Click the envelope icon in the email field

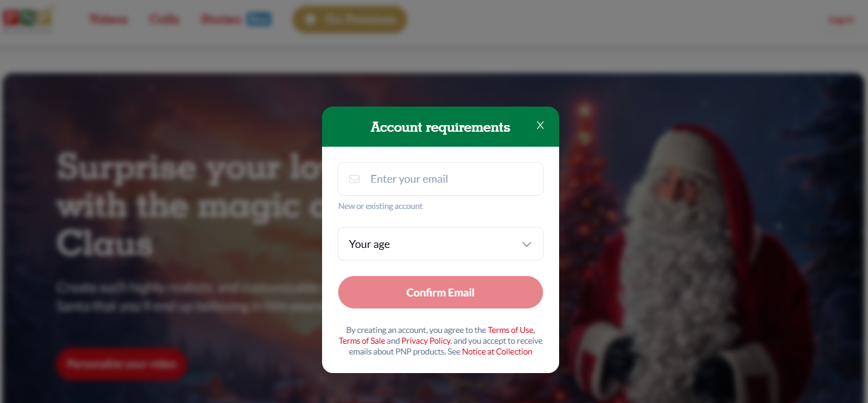tap(354, 179)
